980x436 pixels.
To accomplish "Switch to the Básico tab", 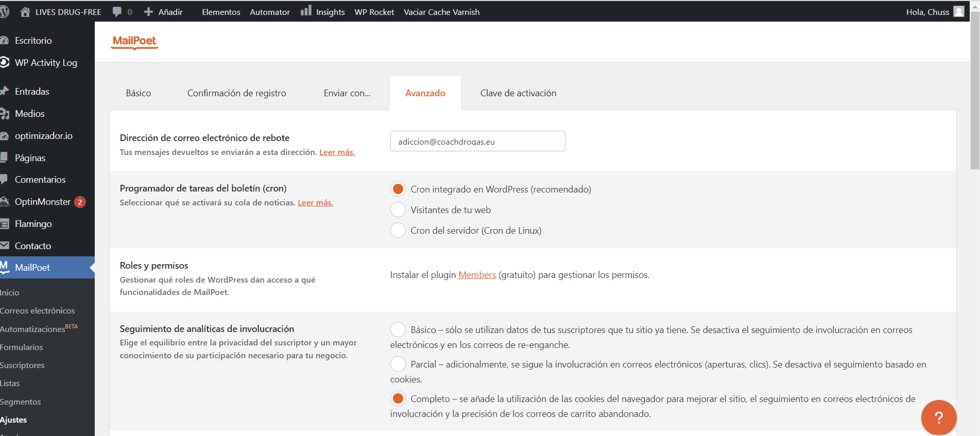I will [x=139, y=93].
